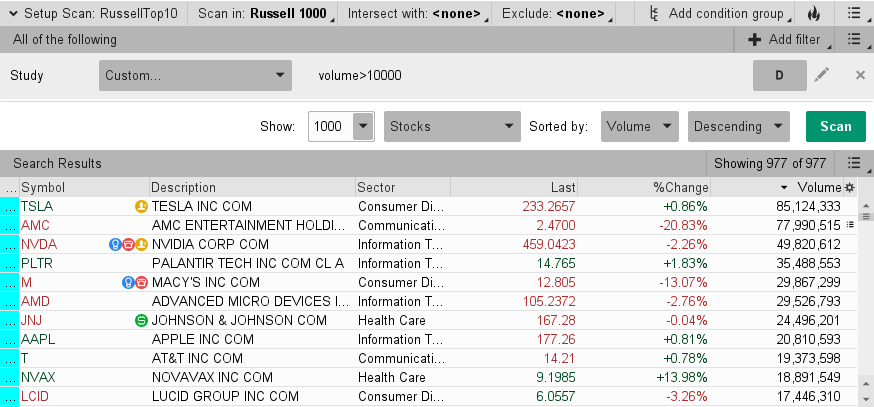Open Add condition group menu

point(722,14)
